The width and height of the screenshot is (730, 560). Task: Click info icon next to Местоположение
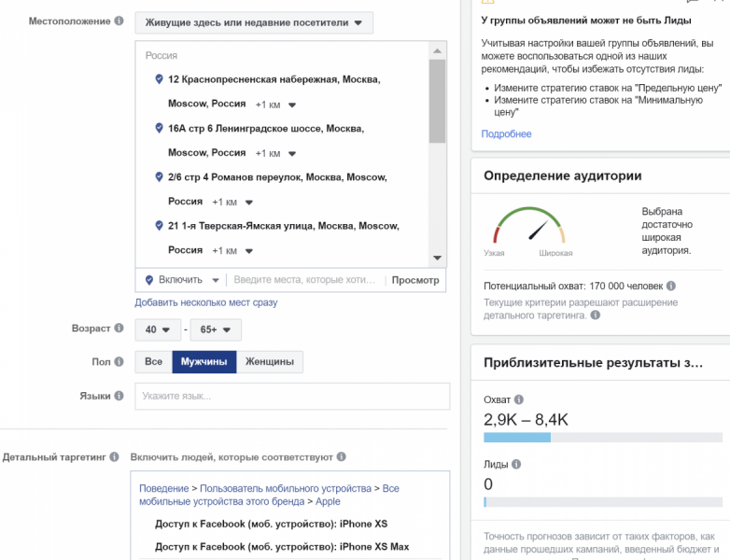(x=119, y=21)
